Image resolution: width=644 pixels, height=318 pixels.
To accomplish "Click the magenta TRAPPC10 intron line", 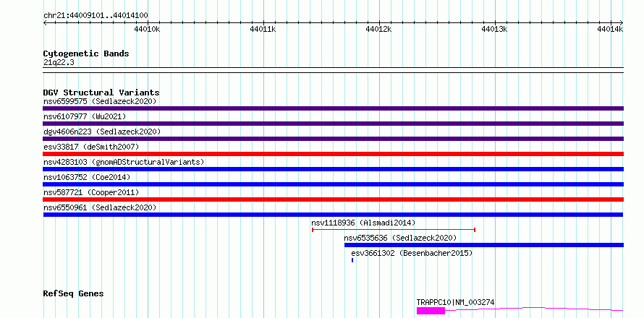I will [x=534, y=309].
